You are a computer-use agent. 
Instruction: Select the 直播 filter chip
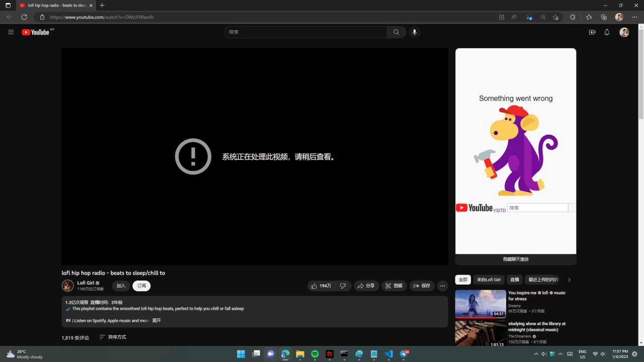pyautogui.click(x=515, y=280)
